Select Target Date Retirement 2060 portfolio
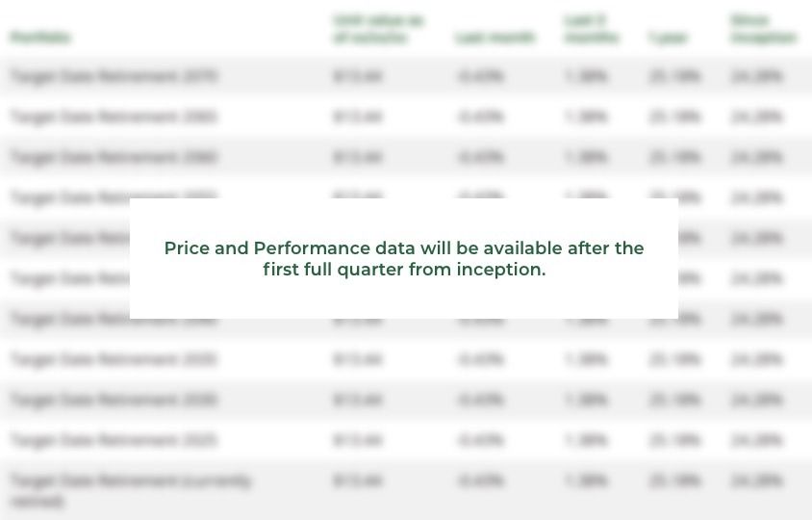Image resolution: width=812 pixels, height=520 pixels. [x=114, y=157]
